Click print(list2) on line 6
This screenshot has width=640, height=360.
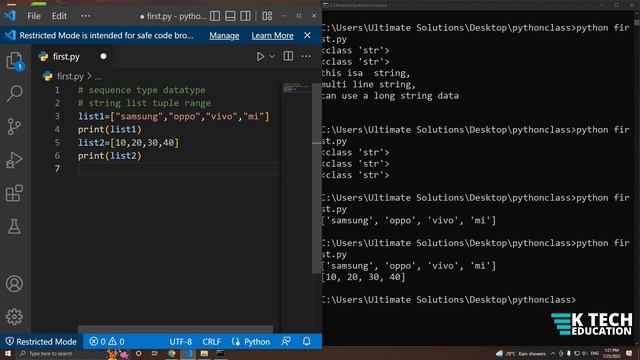tap(110, 156)
